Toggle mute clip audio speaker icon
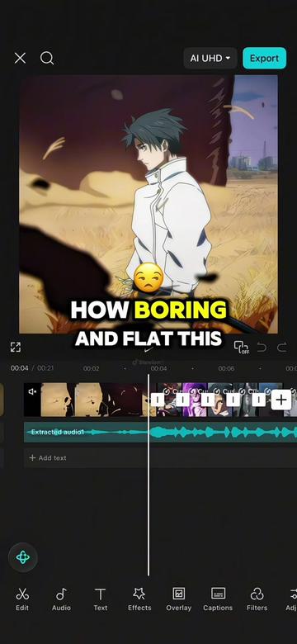Screen dimensions: 297x644 pos(32,392)
